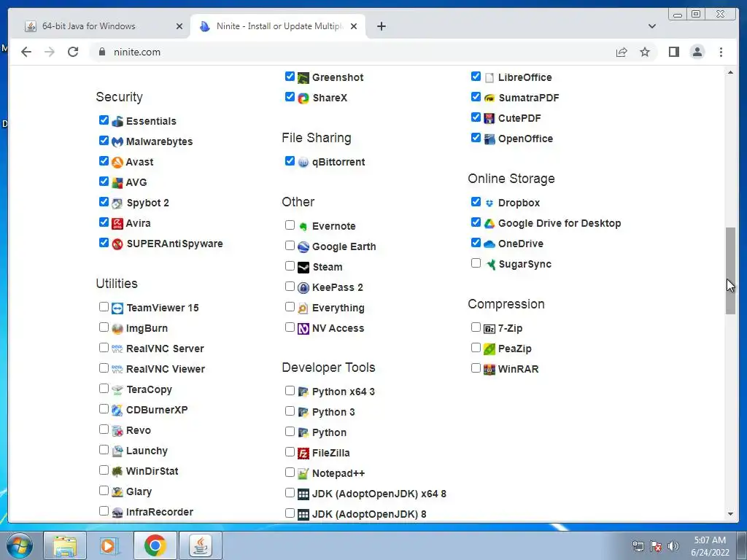Check the Everything checkbox
This screenshot has height=560, width=747.
click(290, 307)
